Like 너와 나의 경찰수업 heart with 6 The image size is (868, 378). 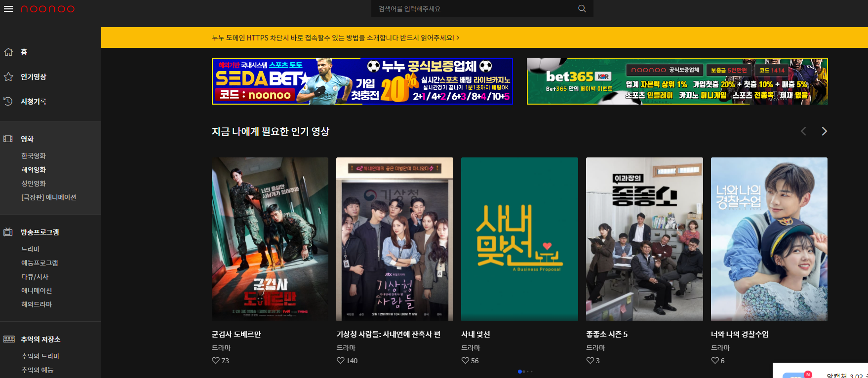715,360
